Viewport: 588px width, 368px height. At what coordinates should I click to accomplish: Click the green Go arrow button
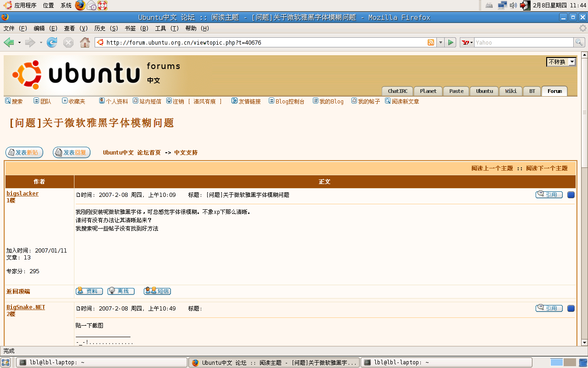pos(451,42)
